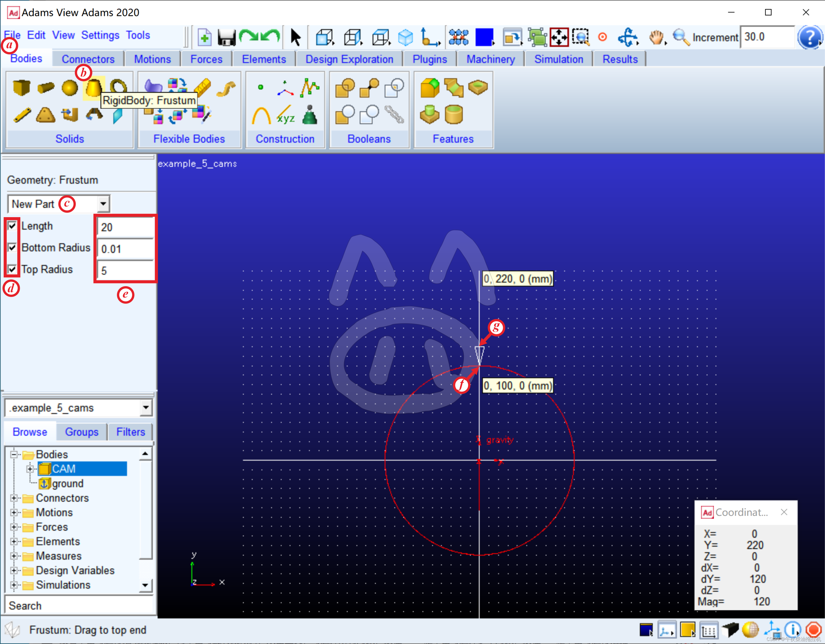
Task: Uncheck the Bottom Radius checkbox
Action: click(12, 248)
